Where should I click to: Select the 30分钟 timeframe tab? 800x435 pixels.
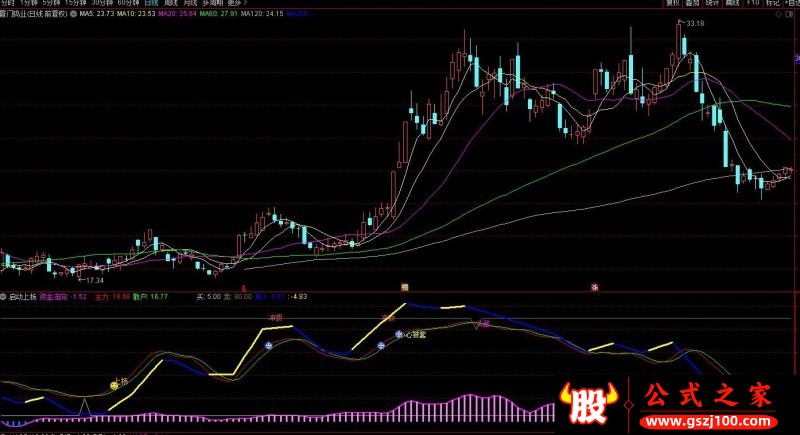click(x=102, y=3)
